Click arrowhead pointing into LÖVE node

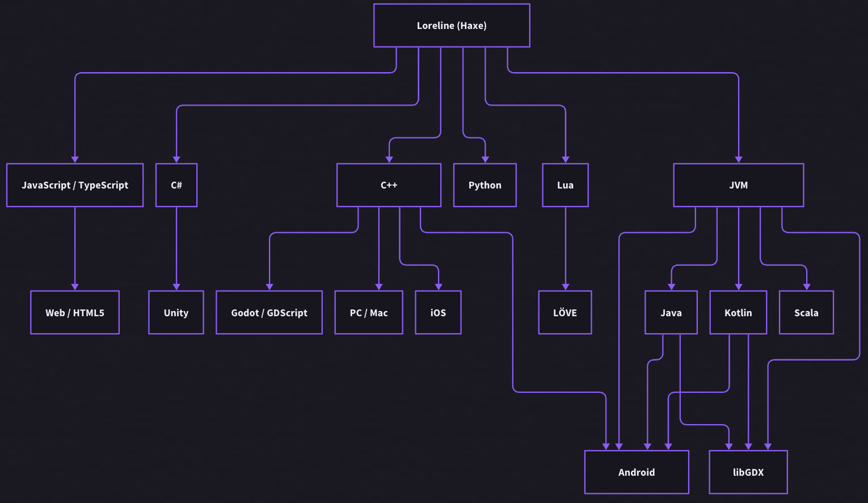[565, 287]
